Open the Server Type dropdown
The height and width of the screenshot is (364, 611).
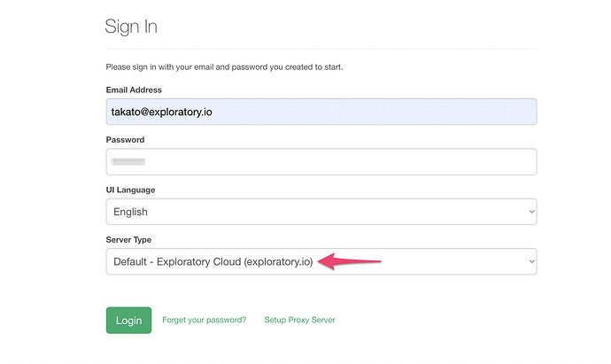coord(321,261)
